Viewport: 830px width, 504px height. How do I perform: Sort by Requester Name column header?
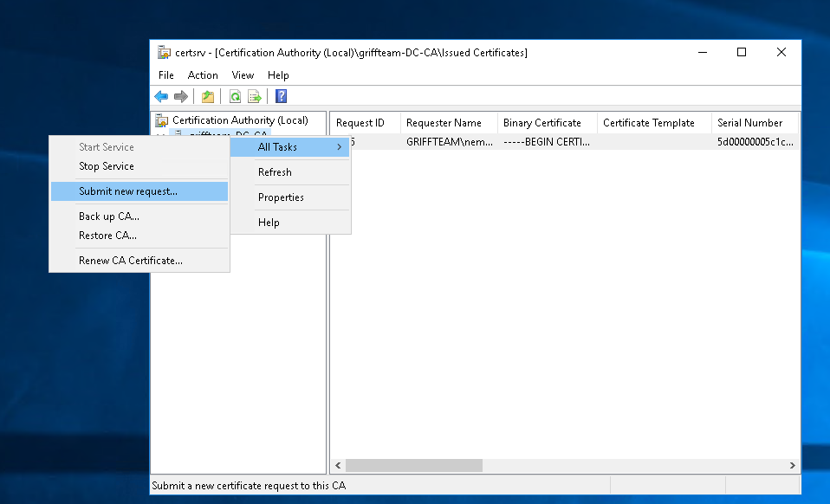point(444,123)
